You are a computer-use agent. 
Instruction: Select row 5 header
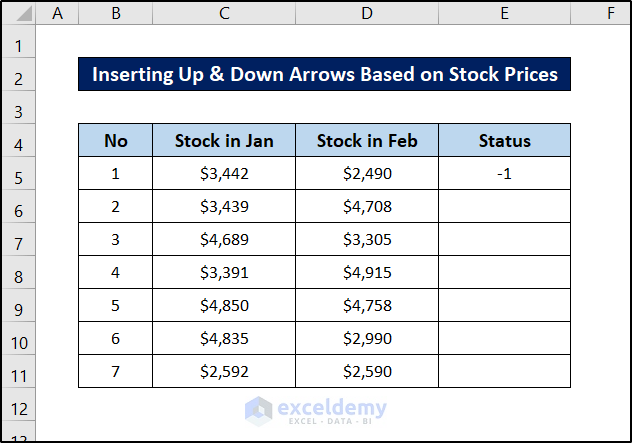pyautogui.click(x=19, y=174)
